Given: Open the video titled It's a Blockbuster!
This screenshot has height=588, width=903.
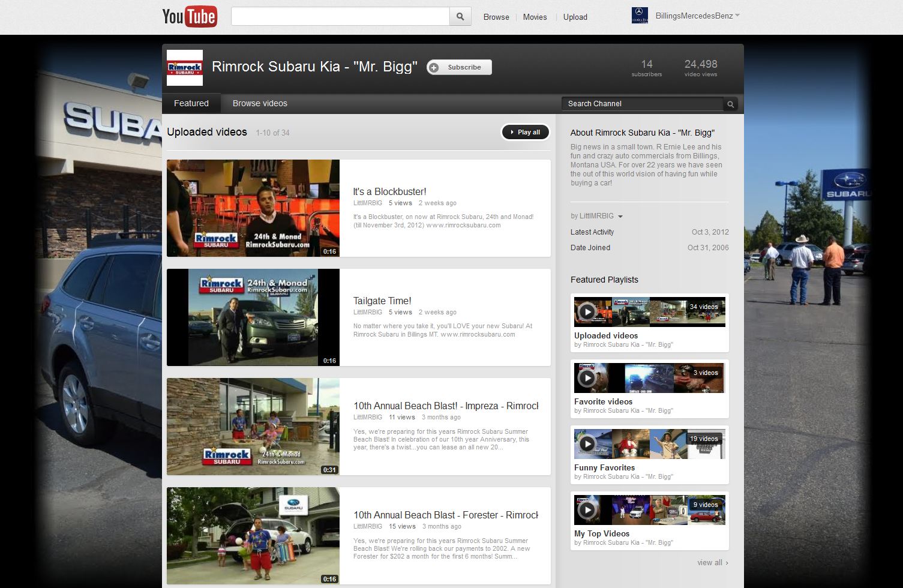Looking at the screenshot, I should click(x=389, y=191).
